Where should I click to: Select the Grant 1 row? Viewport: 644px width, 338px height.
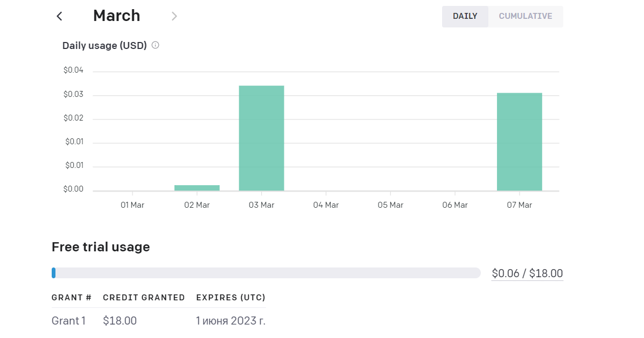pyautogui.click(x=68, y=321)
